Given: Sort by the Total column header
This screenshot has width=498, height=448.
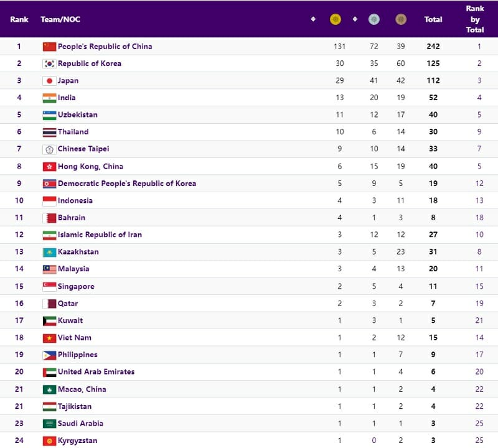Looking at the screenshot, I should click(433, 19).
